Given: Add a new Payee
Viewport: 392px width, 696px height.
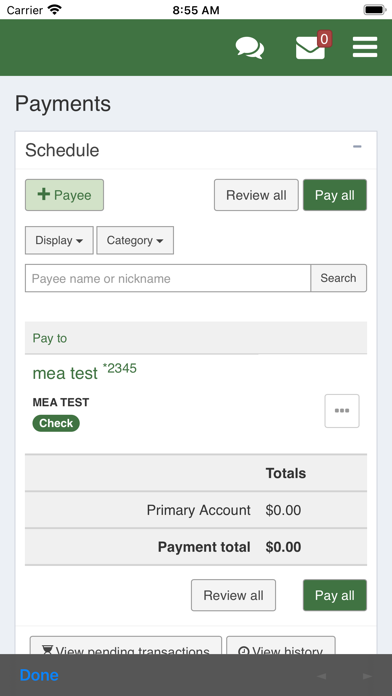Looking at the screenshot, I should pyautogui.click(x=64, y=195).
